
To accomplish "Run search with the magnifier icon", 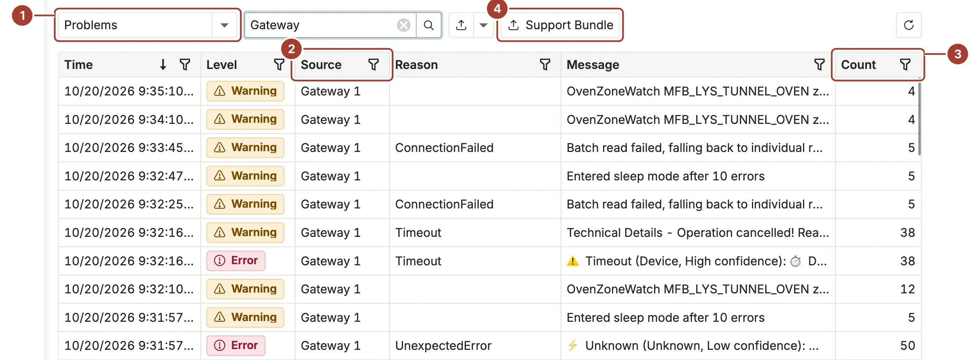I will click(428, 25).
